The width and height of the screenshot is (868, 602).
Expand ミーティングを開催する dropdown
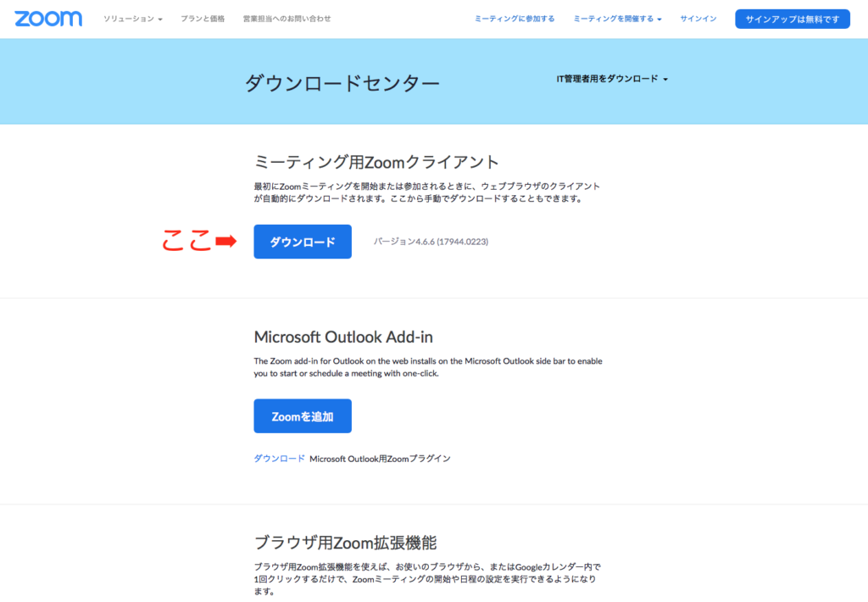(x=617, y=19)
